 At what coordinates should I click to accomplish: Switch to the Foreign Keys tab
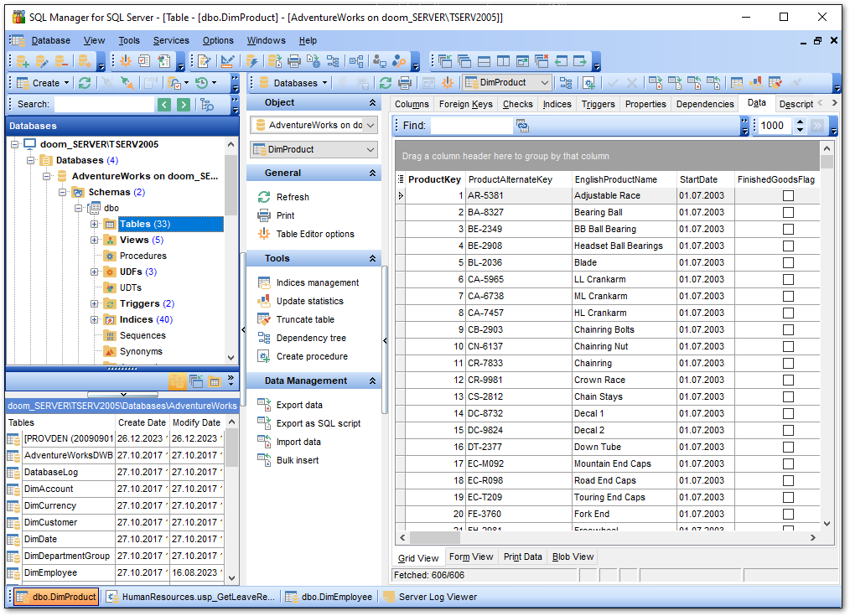click(x=466, y=104)
